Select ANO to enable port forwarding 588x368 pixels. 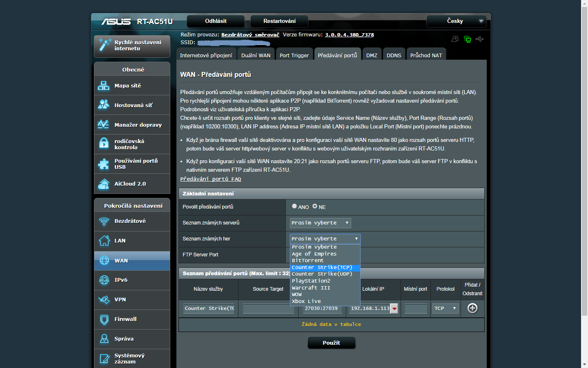pos(294,206)
